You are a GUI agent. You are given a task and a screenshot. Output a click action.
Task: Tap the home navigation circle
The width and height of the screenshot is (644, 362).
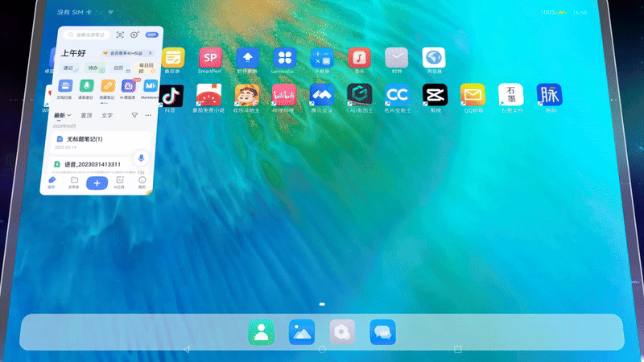(322, 349)
